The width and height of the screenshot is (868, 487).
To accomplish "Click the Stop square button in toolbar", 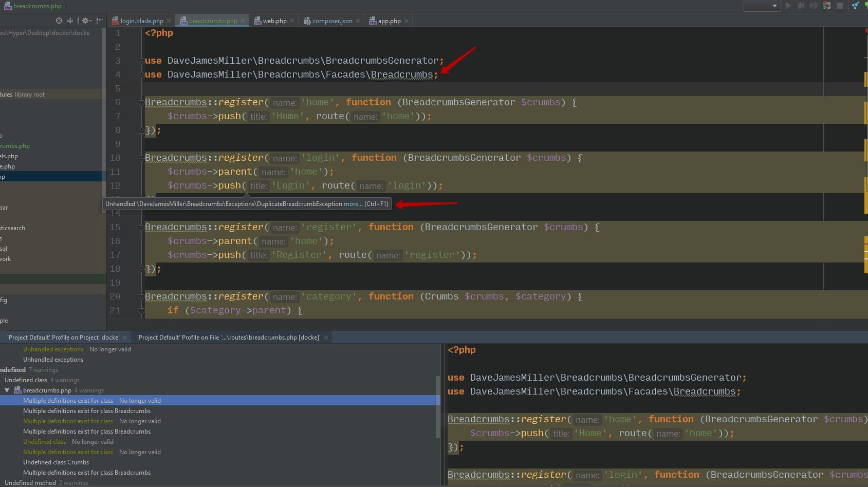I will pos(840,6).
